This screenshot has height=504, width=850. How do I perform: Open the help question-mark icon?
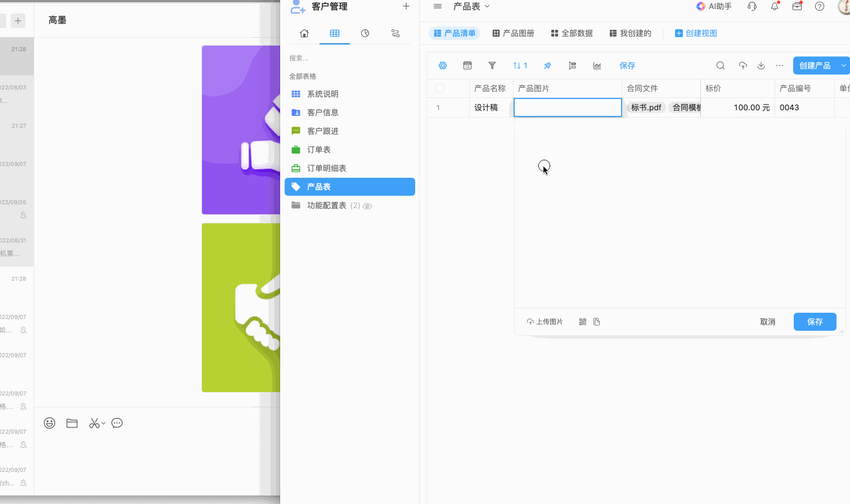(820, 6)
